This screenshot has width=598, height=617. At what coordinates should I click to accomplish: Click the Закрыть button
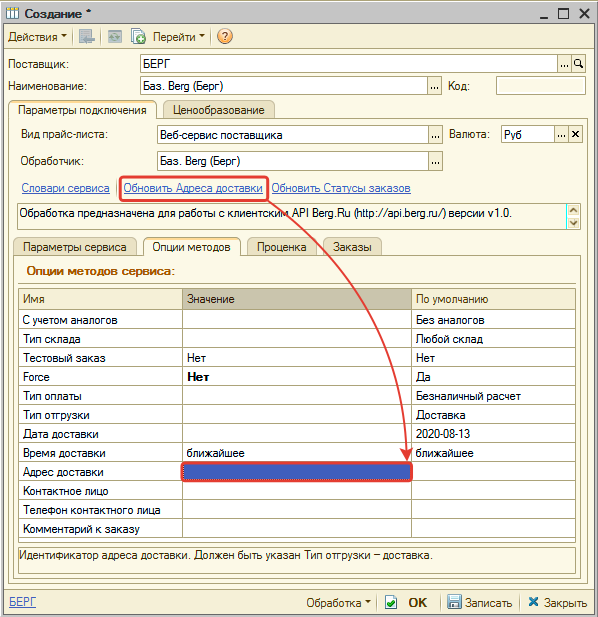point(557,602)
